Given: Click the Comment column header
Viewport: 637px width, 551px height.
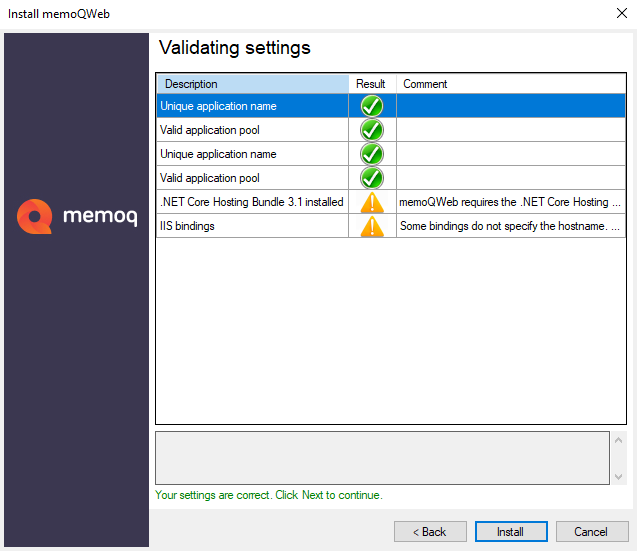Looking at the screenshot, I should (x=511, y=84).
